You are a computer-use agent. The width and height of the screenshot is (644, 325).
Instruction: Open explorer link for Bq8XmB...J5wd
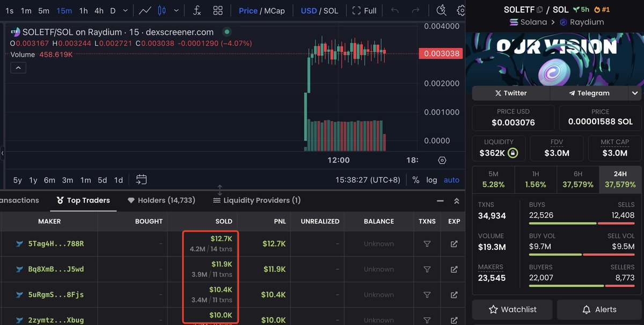[454, 269]
